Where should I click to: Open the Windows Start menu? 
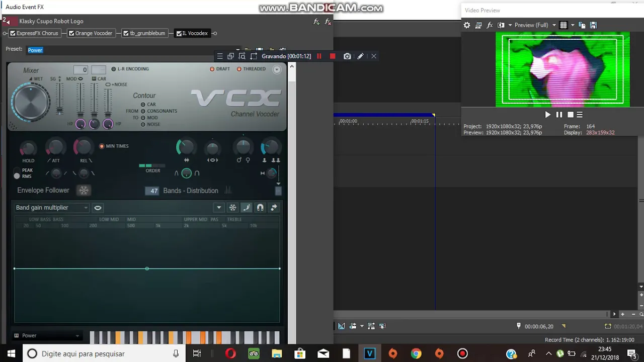click(x=11, y=353)
